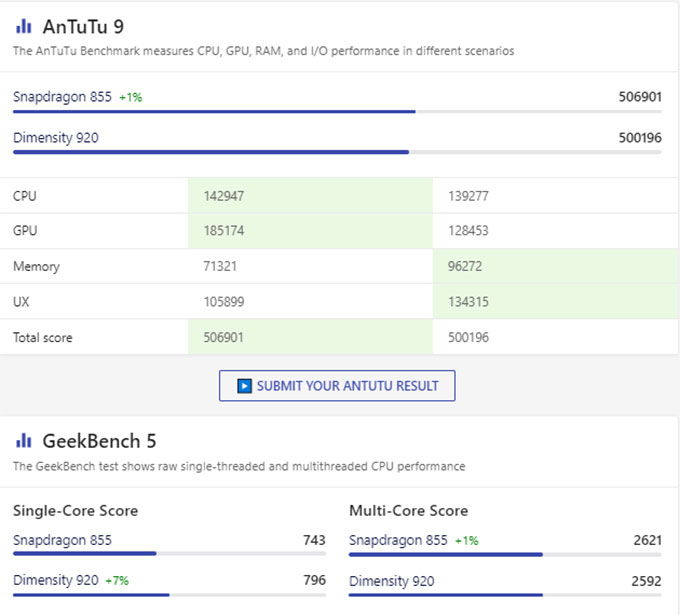680x615 pixels.
Task: Click Dimensity 920 AnTuTu progress bar
Action: click(337, 152)
